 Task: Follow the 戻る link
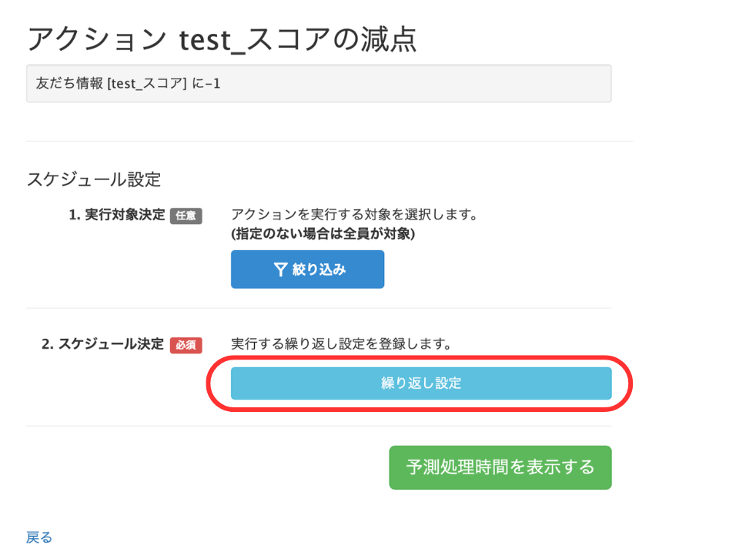tap(39, 537)
